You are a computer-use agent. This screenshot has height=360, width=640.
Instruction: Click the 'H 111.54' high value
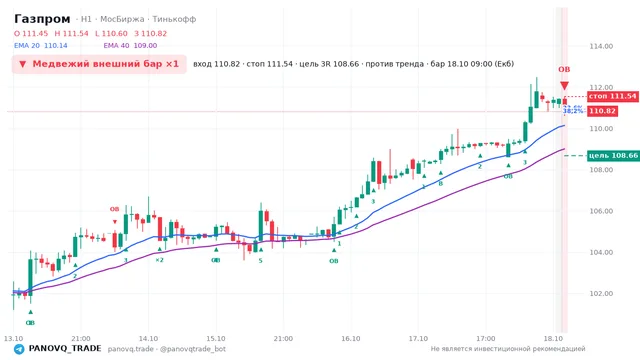[71, 33]
